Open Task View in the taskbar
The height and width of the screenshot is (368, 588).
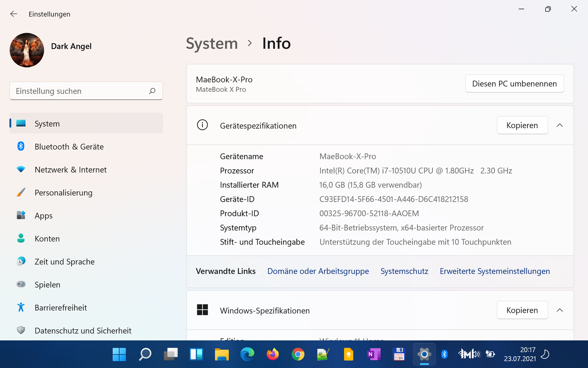(171, 355)
